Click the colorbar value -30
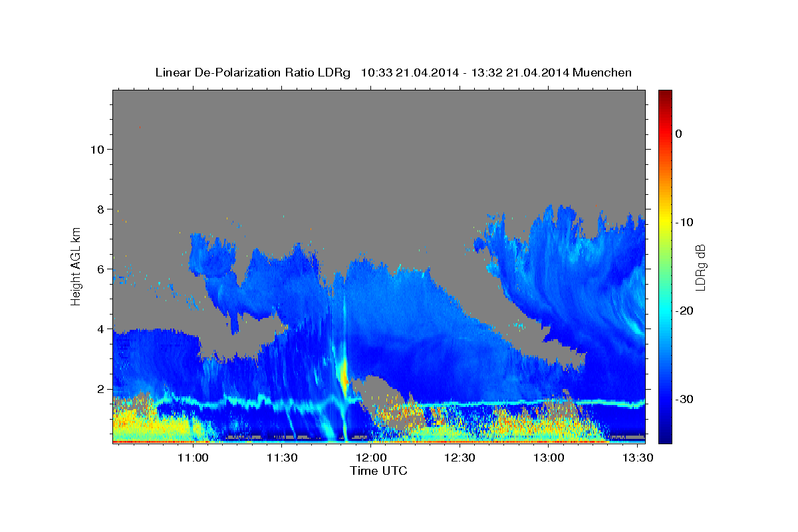The height and width of the screenshot is (532, 798). point(685,399)
